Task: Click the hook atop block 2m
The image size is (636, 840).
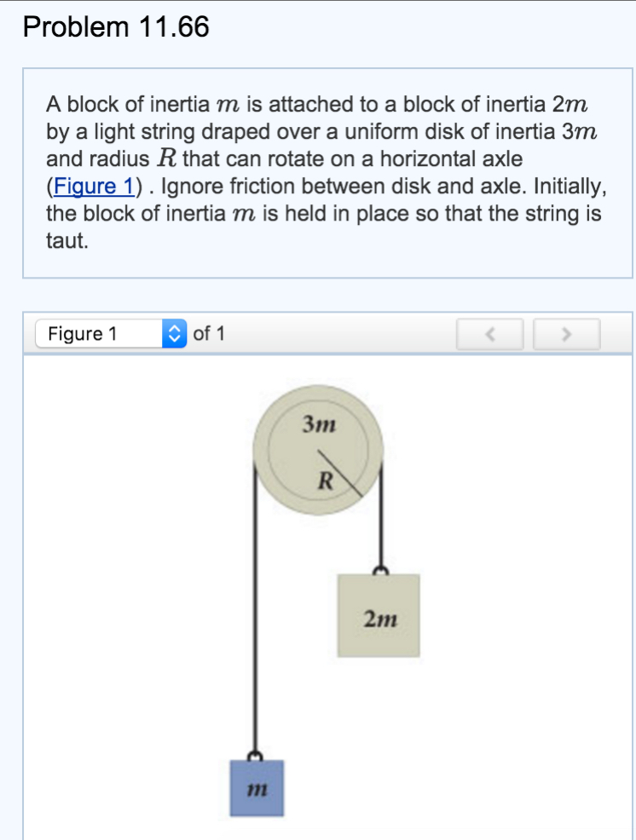Action: click(379, 568)
